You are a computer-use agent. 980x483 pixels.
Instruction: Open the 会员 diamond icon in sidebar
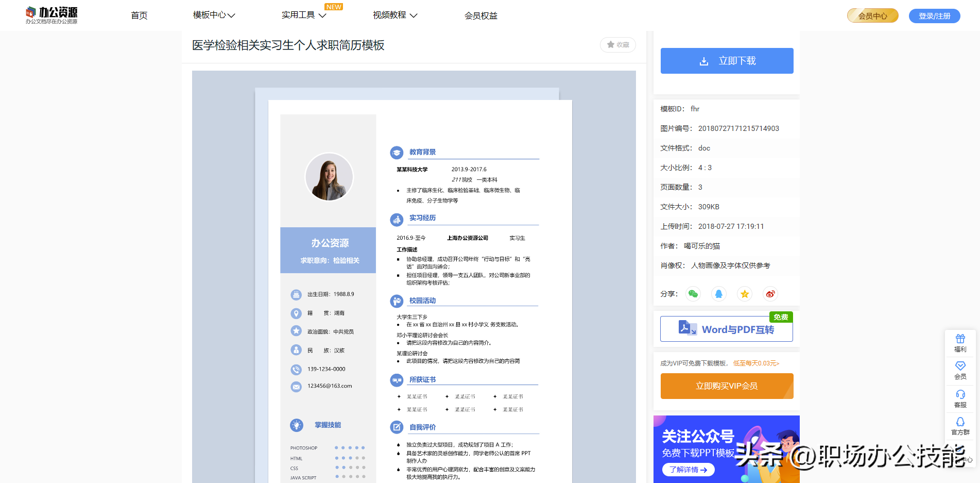pos(960,370)
